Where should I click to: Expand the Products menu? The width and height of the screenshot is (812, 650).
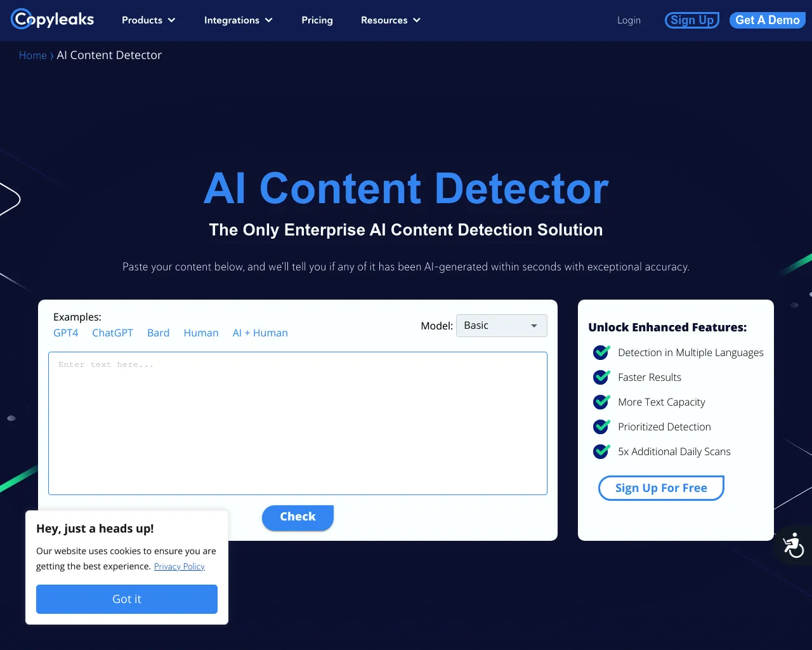[148, 20]
